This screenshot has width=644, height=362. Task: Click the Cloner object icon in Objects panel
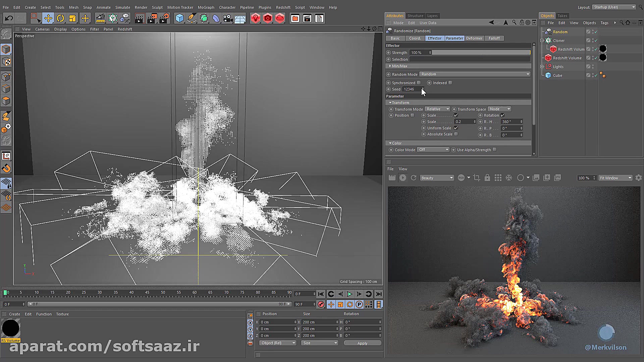549,40
